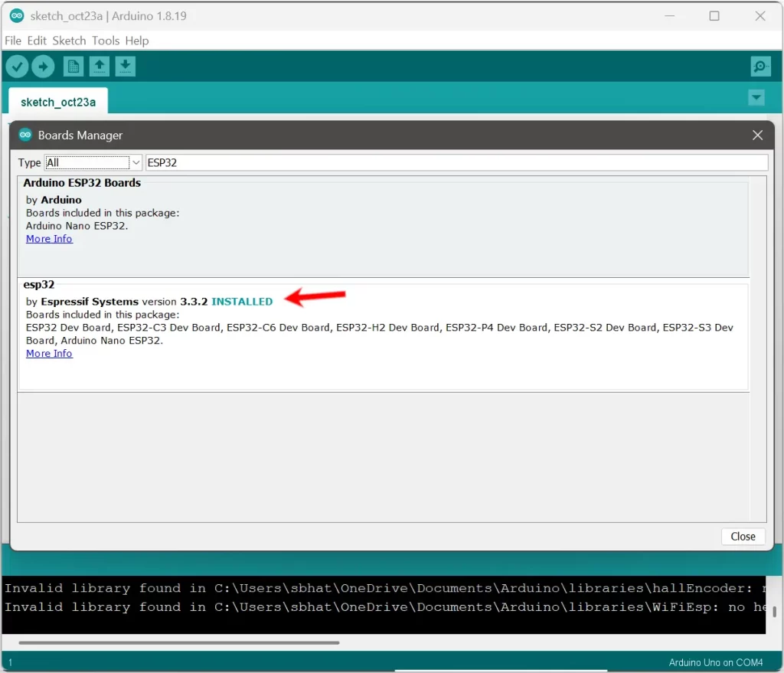Open More Info link for Arduino ESP32 Boards
Image resolution: width=784 pixels, height=673 pixels.
tap(49, 239)
